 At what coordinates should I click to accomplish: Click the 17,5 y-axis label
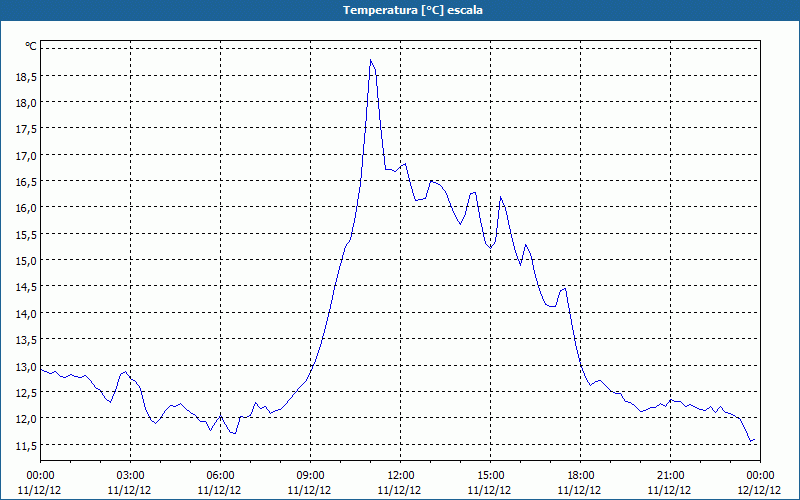[27, 129]
